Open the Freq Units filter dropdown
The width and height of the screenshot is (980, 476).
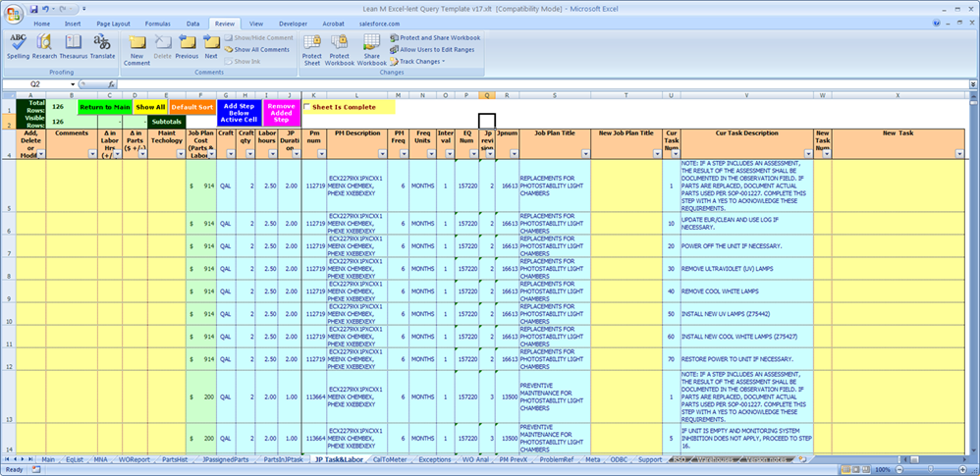click(x=431, y=154)
